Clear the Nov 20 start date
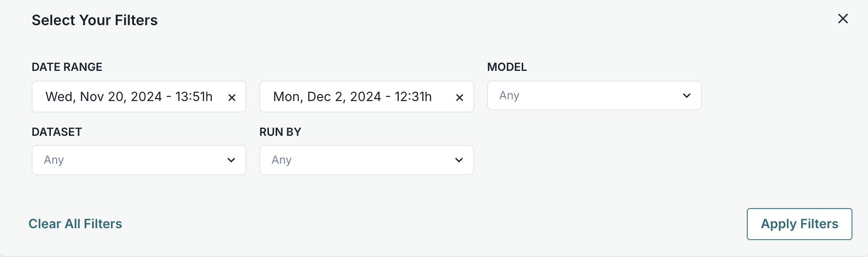 tap(232, 97)
